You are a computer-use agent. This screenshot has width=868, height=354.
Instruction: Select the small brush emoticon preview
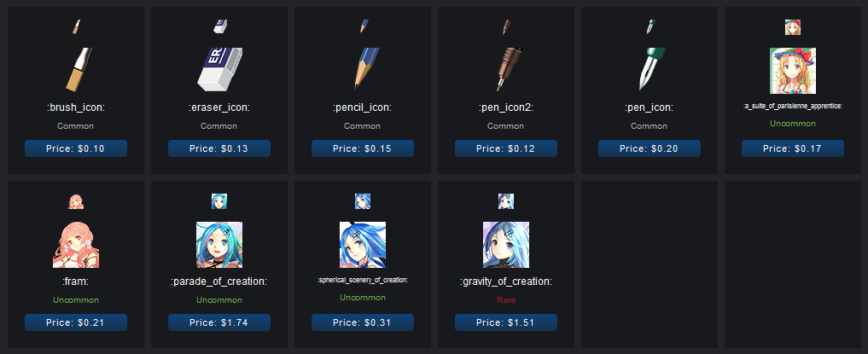77,26
